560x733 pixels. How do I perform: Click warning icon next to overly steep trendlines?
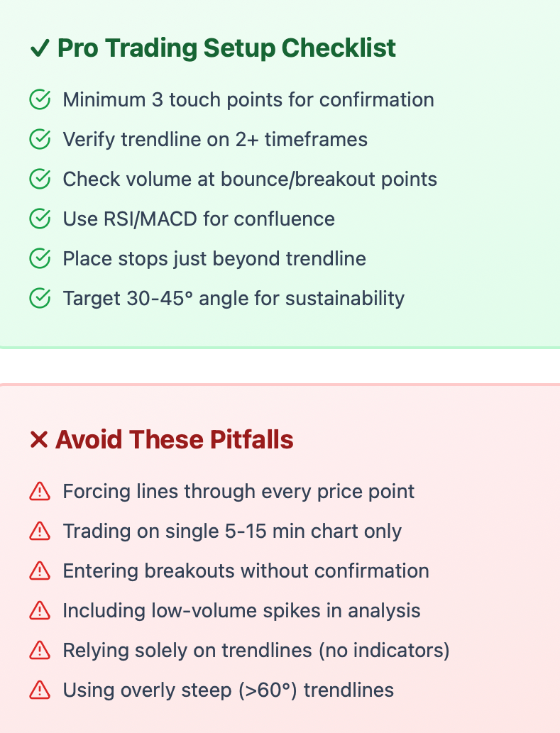[40, 690]
